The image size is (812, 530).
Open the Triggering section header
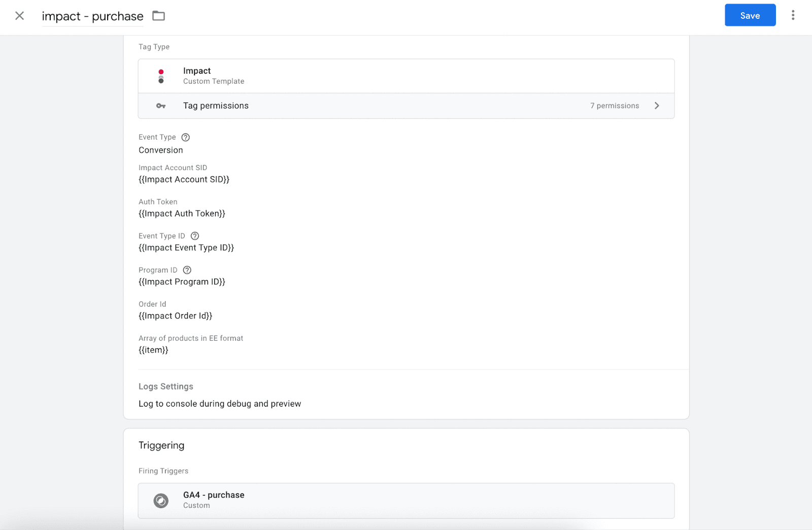click(x=161, y=445)
